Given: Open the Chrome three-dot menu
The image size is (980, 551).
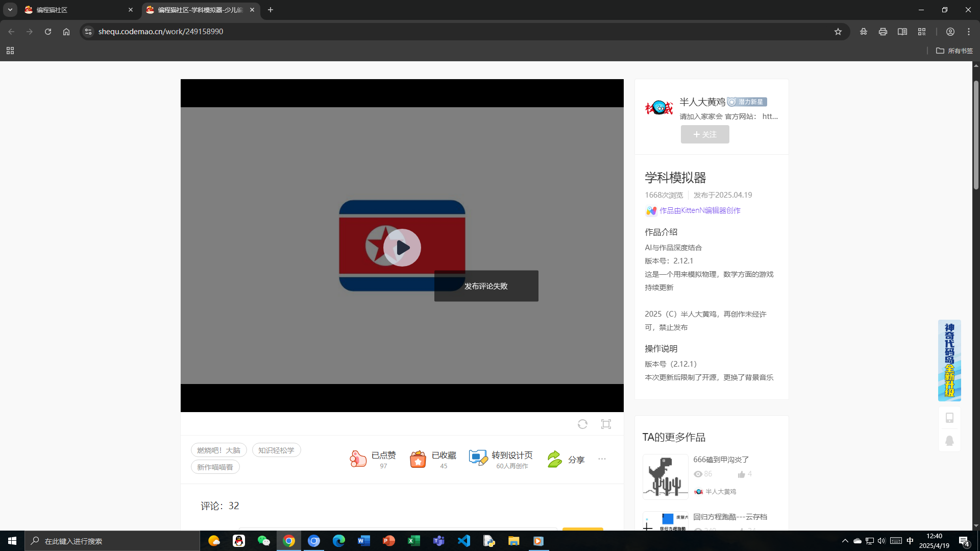Looking at the screenshot, I should click(x=969, y=32).
